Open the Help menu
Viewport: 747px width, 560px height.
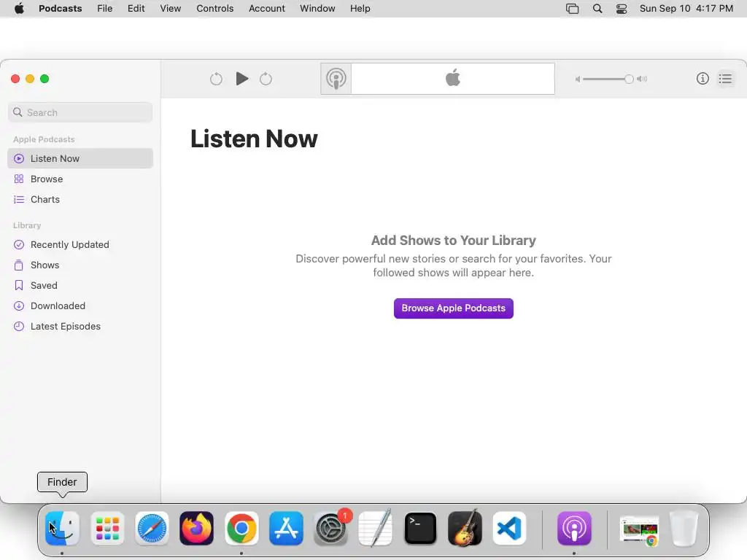(360, 9)
